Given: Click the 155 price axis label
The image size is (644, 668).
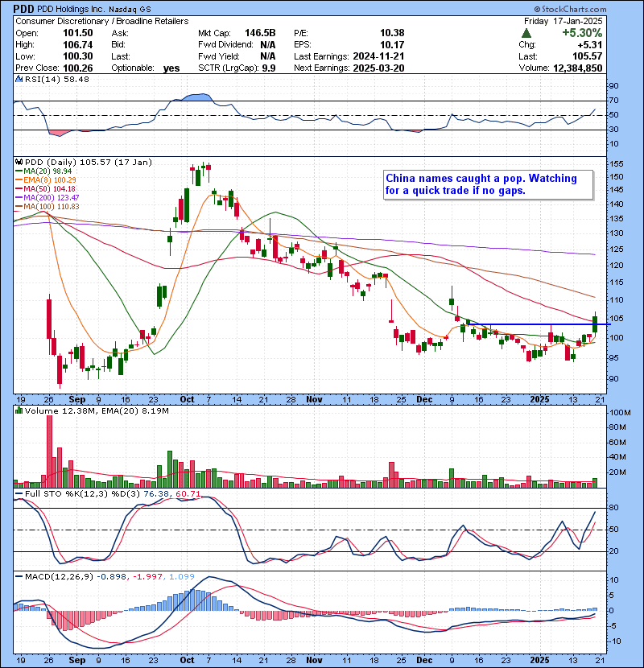Looking at the screenshot, I should 617,164.
